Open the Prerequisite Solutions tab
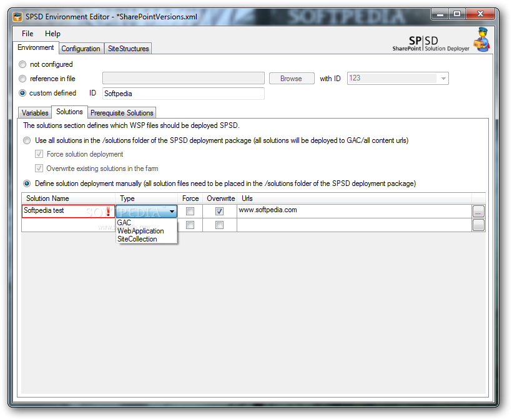The image size is (512, 420). point(122,112)
